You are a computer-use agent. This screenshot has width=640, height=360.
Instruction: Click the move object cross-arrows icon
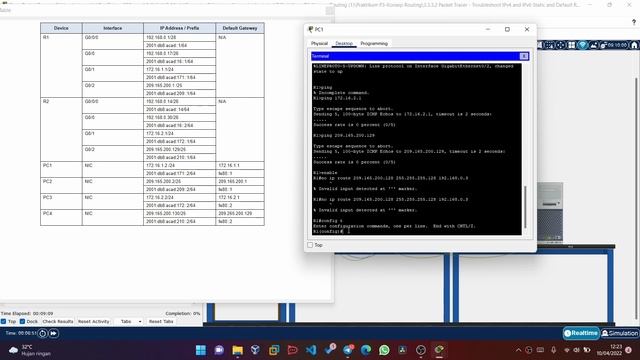pyautogui.click(x=561, y=45)
